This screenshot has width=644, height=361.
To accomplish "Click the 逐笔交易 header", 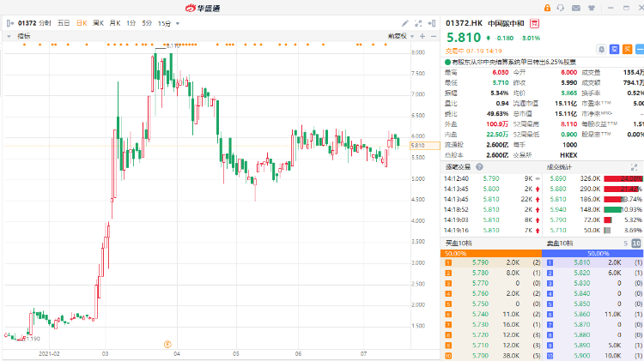I will point(458,167).
